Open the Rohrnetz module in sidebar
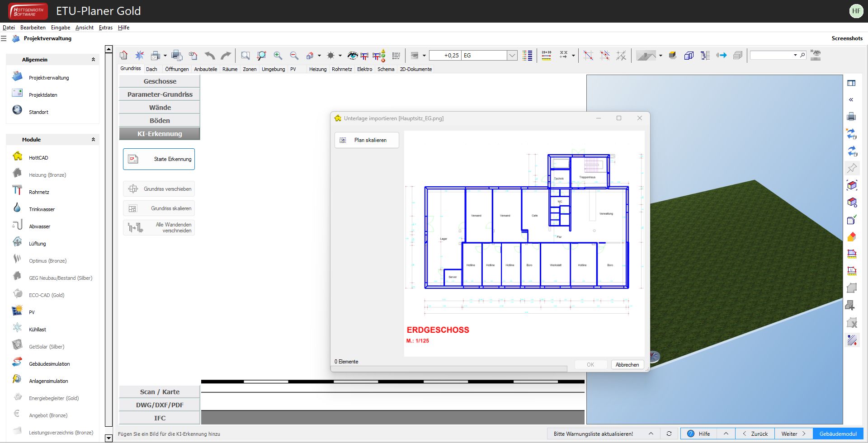Screen dimensions: 868x443 click(39, 192)
